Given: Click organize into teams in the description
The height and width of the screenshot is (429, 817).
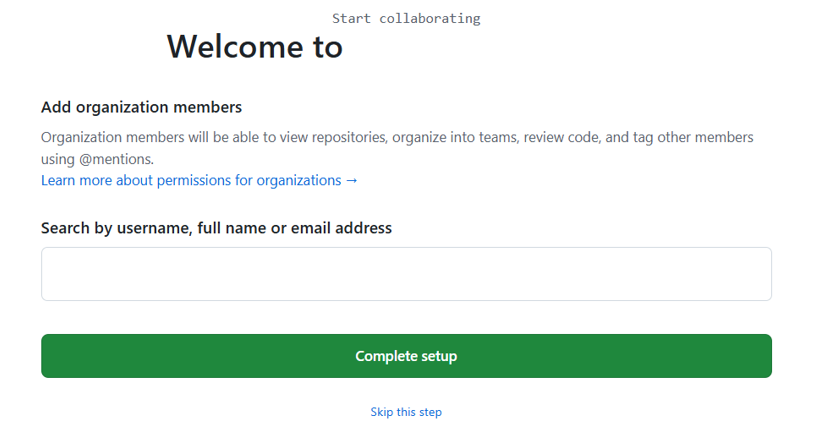Looking at the screenshot, I should point(468,137).
